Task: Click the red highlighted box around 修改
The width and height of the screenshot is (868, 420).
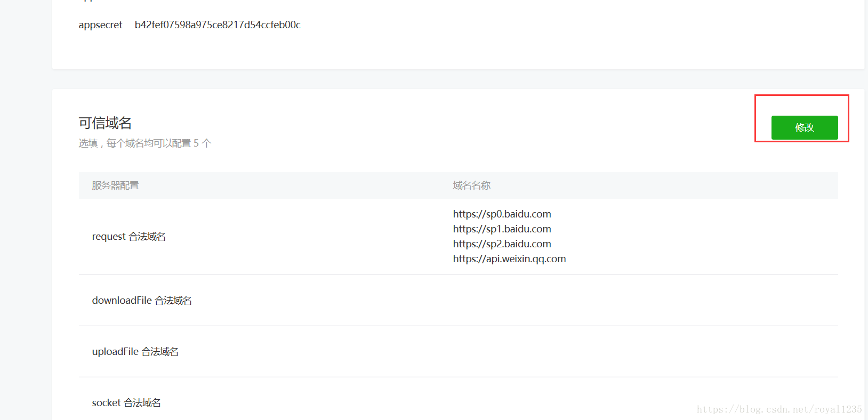Action: pyautogui.click(x=801, y=118)
